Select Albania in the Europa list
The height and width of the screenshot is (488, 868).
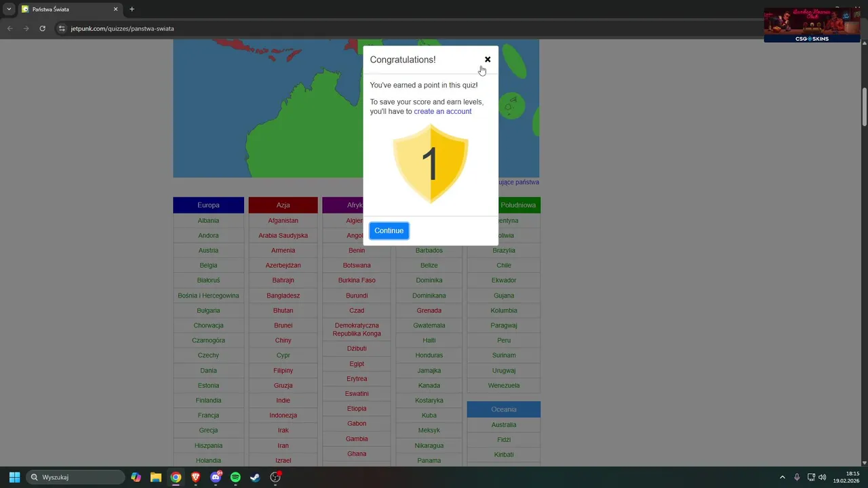[208, 220]
